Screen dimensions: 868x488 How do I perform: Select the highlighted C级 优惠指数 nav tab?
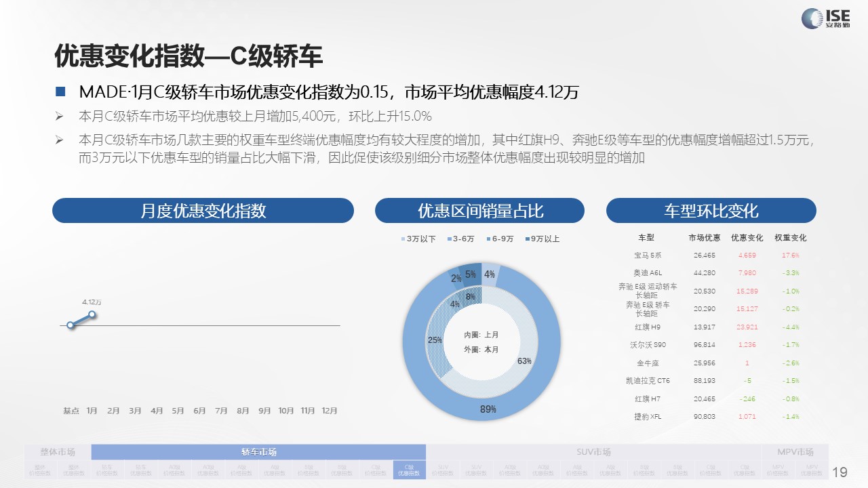click(409, 470)
